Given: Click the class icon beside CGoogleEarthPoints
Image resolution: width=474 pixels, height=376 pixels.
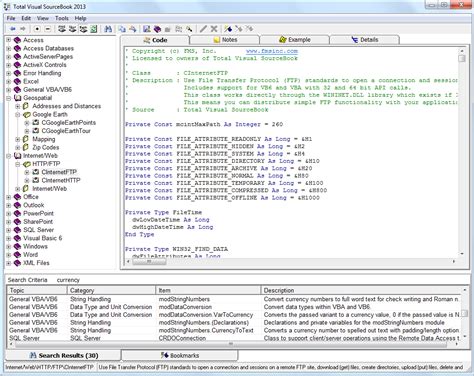Looking at the screenshot, I should coord(36,123).
